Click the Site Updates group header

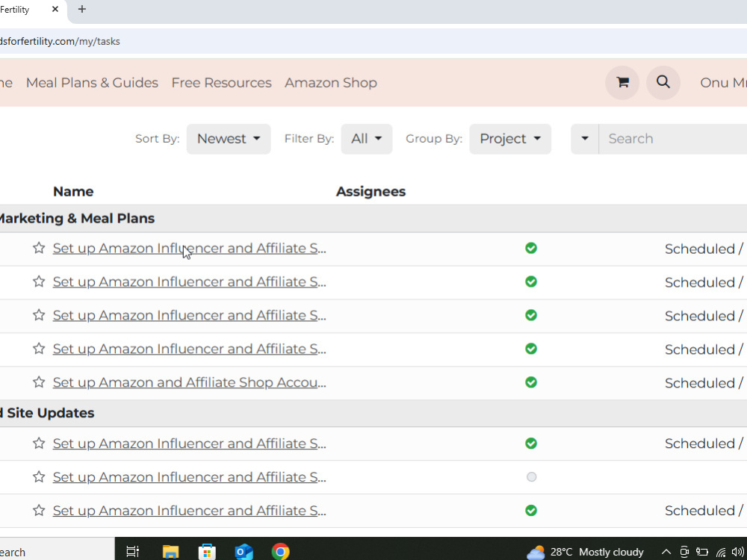pos(373,413)
